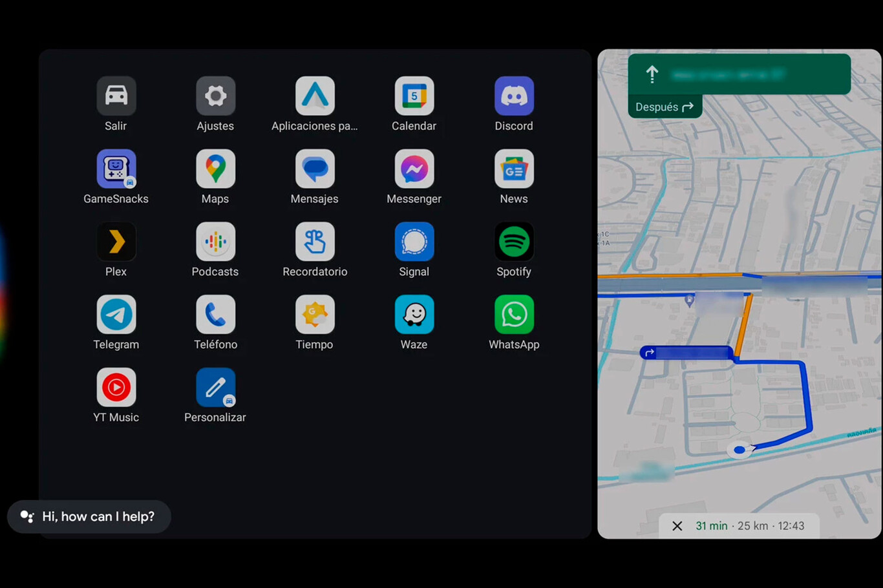Open Tiempo weather app
Image resolution: width=883 pixels, height=588 pixels.
tap(315, 315)
